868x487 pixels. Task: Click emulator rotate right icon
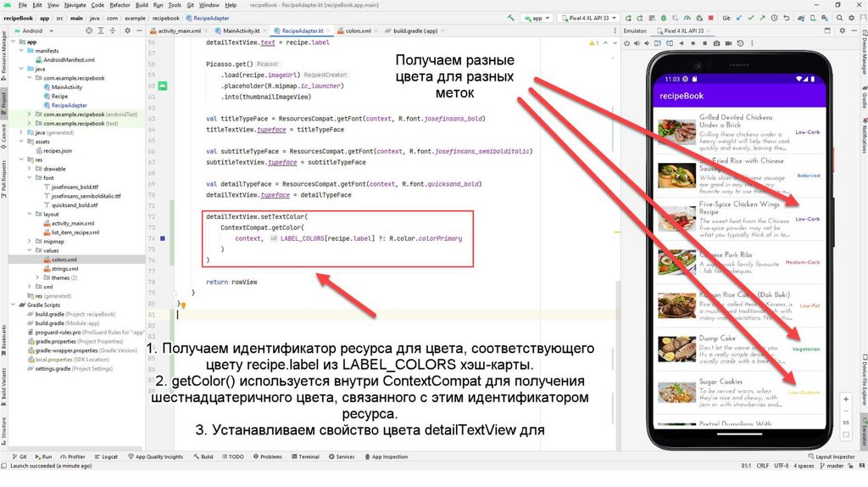670,43
